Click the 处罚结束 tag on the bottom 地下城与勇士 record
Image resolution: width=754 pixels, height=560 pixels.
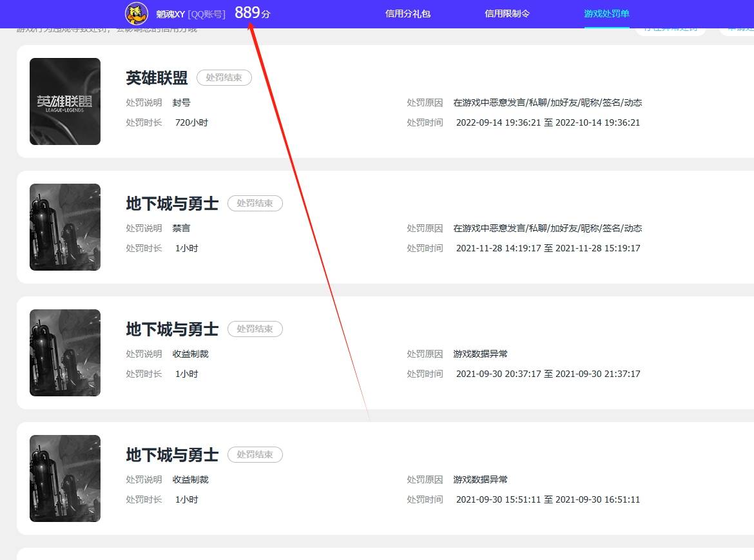(255, 454)
